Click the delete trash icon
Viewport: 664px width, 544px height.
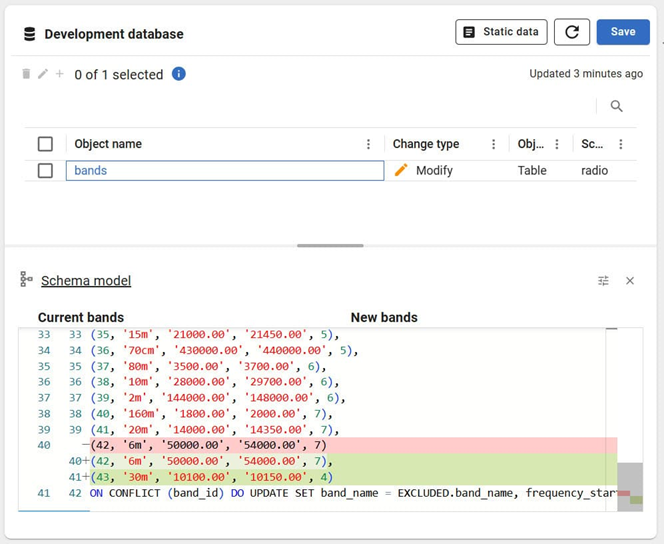click(26, 74)
